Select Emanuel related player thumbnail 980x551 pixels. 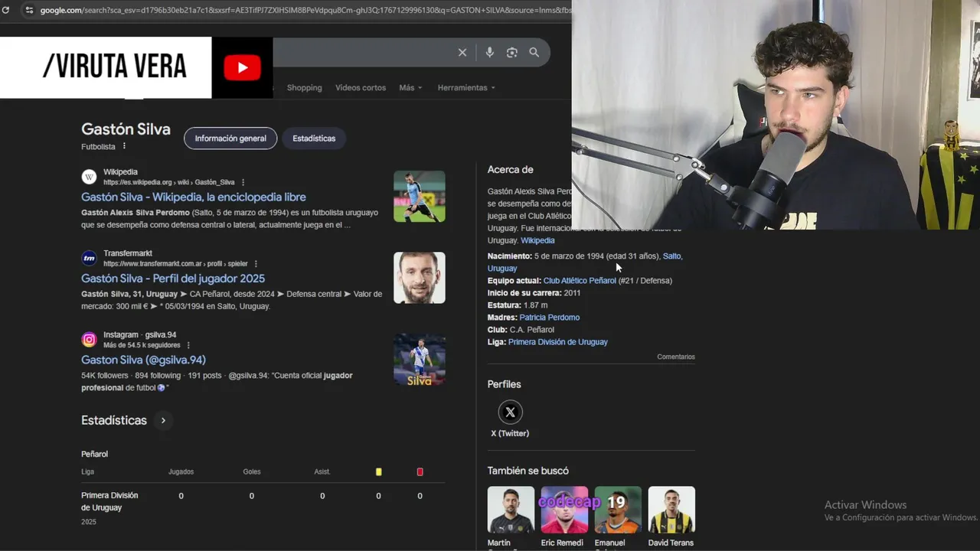pyautogui.click(x=618, y=510)
